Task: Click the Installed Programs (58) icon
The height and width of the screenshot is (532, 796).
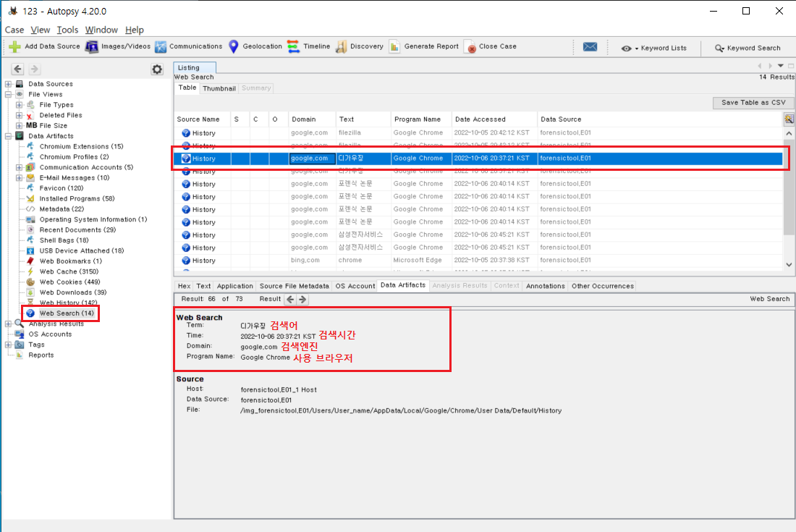Action: tap(30, 198)
